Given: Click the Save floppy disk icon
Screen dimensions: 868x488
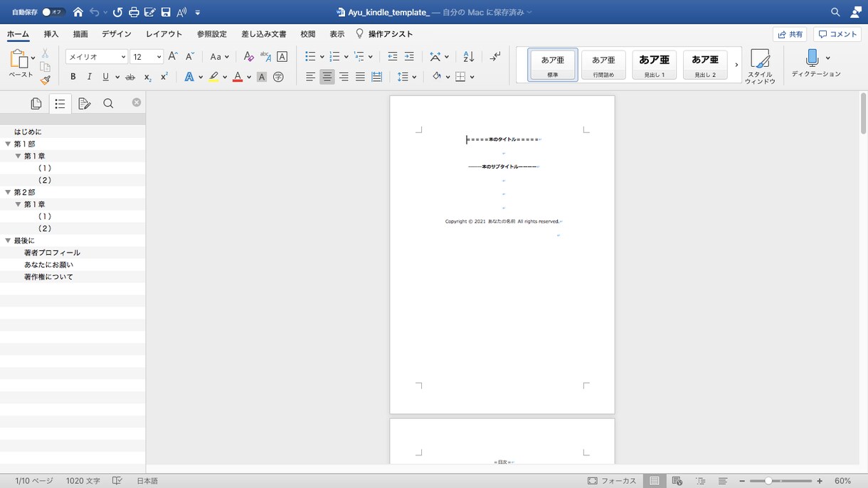Looking at the screenshot, I should (166, 12).
